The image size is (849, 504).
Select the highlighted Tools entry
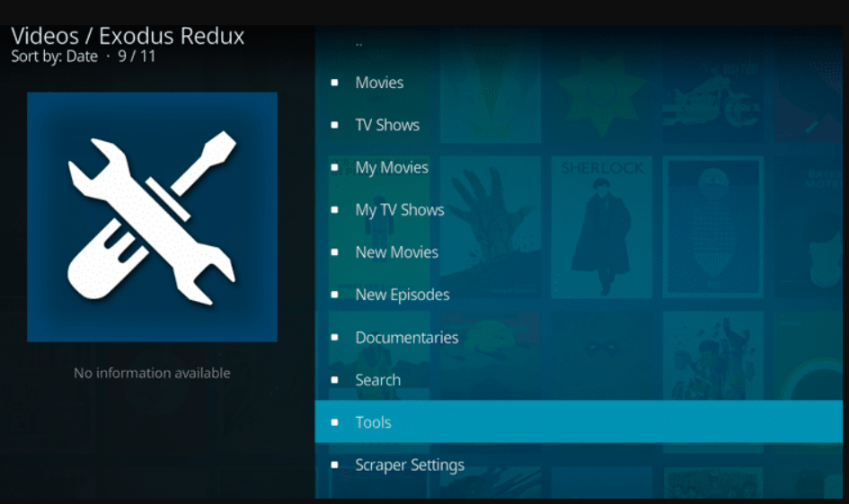click(x=579, y=421)
